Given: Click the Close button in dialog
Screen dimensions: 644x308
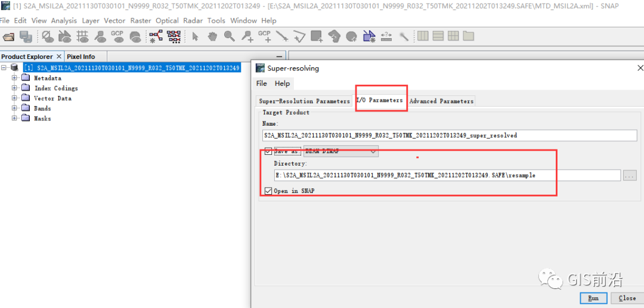Looking at the screenshot, I should [627, 298].
